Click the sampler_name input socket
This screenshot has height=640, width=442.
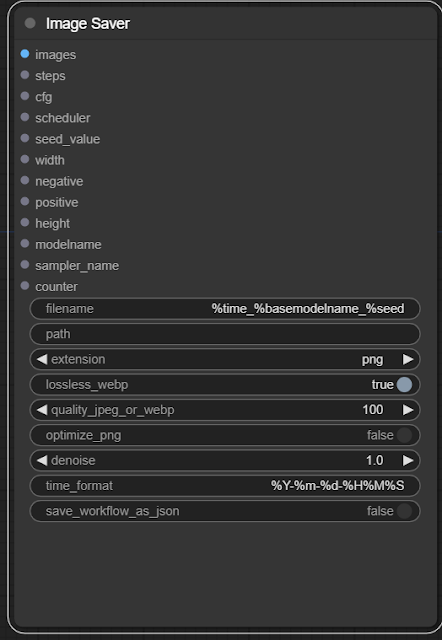point(25,265)
